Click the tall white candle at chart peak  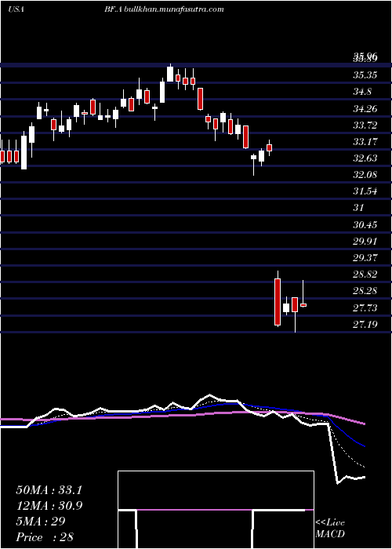(x=170, y=74)
